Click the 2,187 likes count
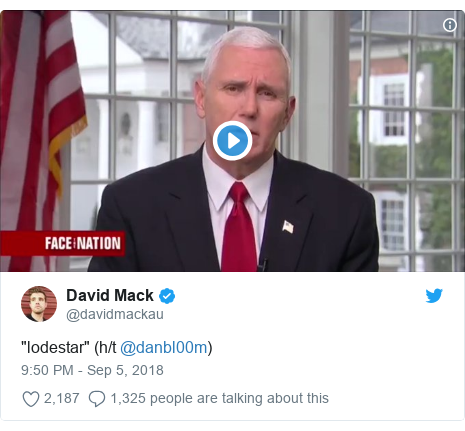This screenshot has height=431, width=465. click(62, 398)
